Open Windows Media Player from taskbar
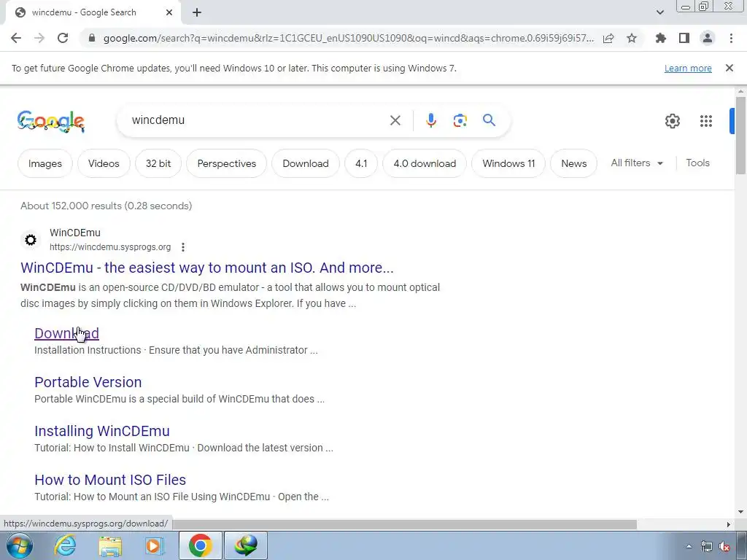Screen dimensions: 747x560 155,545
